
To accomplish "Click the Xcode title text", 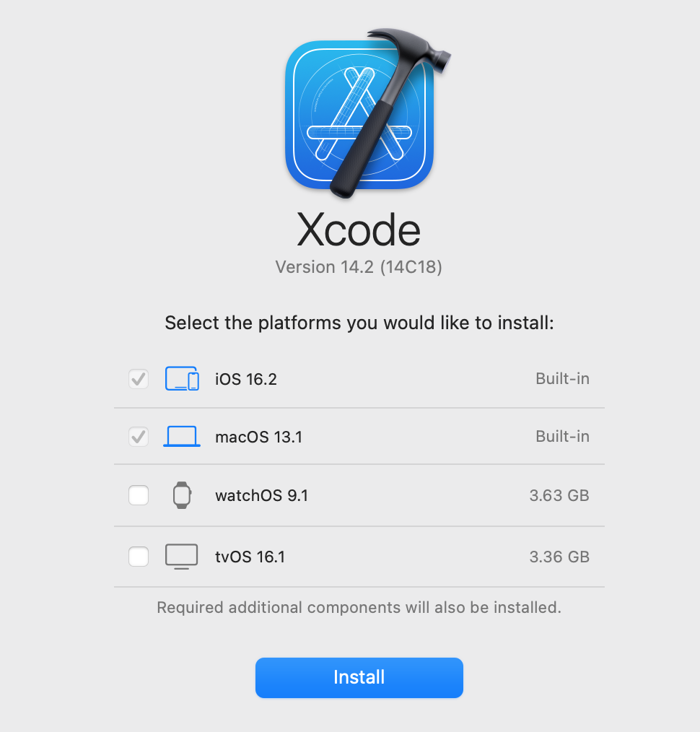I will 359,230.
